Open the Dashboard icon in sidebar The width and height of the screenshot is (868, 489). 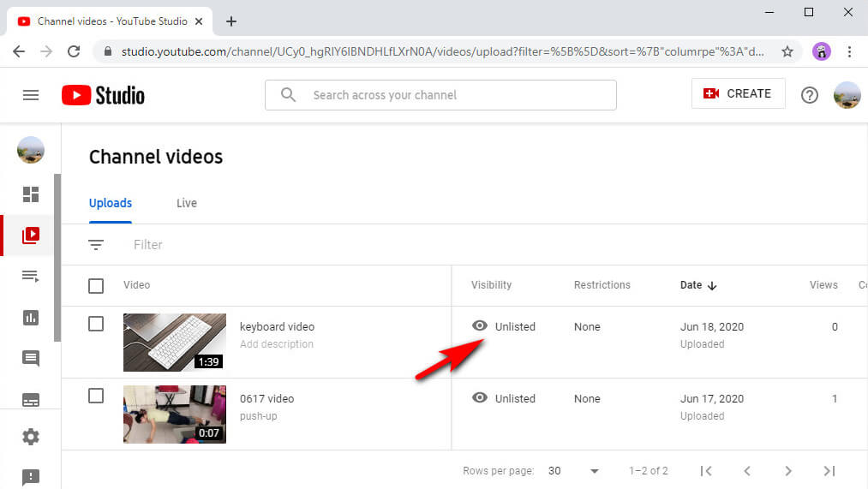pos(31,194)
